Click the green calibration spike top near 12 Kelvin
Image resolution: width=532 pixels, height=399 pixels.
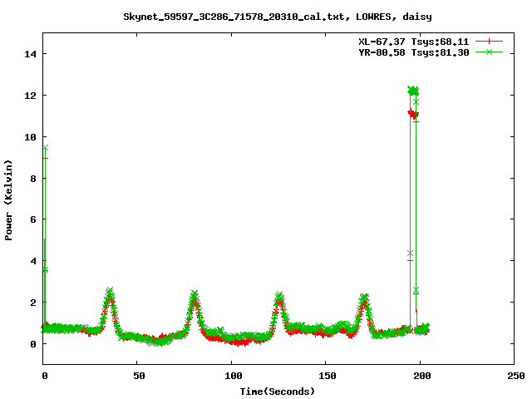click(x=413, y=91)
